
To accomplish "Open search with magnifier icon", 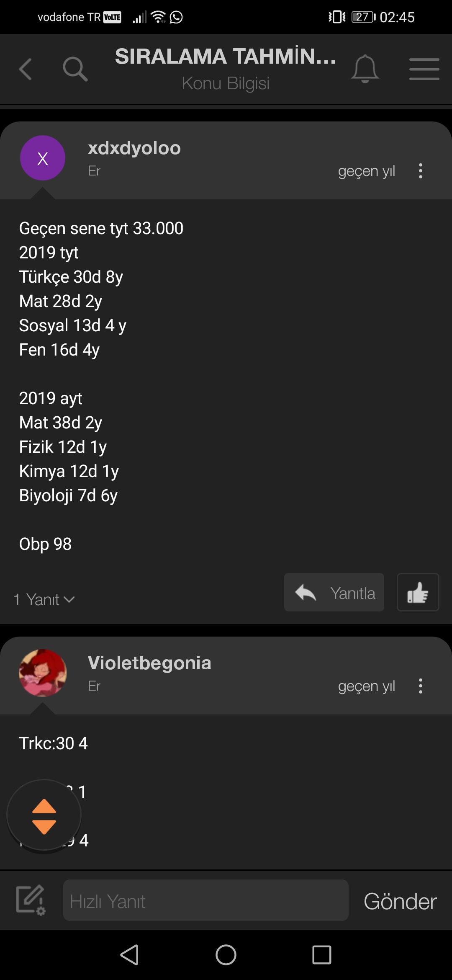I will (x=75, y=69).
